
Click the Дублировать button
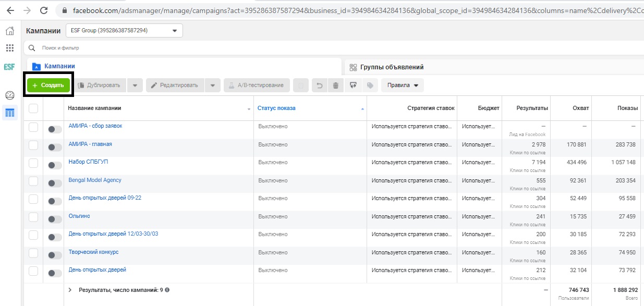[100, 85]
